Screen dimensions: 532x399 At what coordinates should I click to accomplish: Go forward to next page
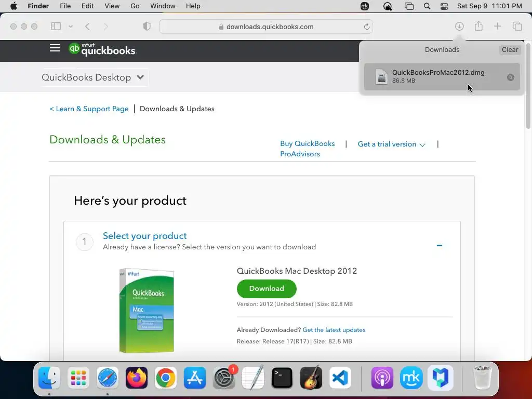click(106, 26)
